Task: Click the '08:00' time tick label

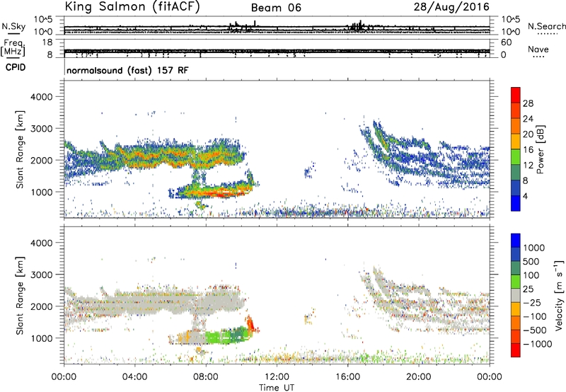Action: 206,376
